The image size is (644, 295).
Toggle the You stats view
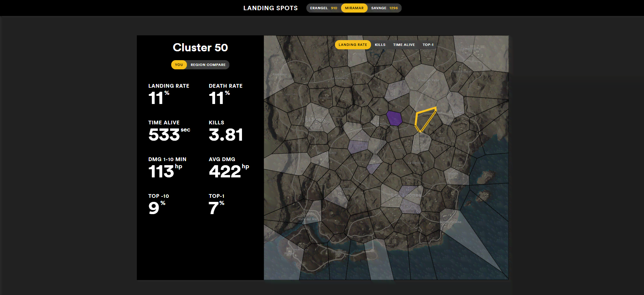pyautogui.click(x=179, y=65)
